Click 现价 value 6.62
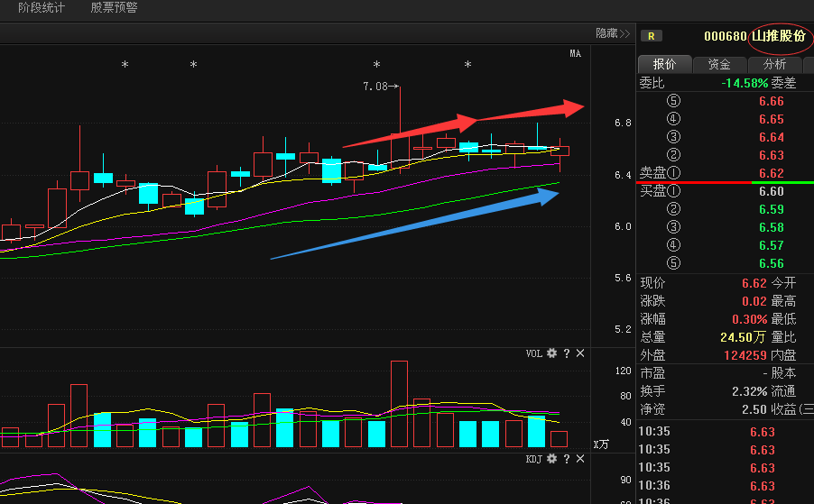Image resolution: width=814 pixels, height=504 pixels. [754, 283]
